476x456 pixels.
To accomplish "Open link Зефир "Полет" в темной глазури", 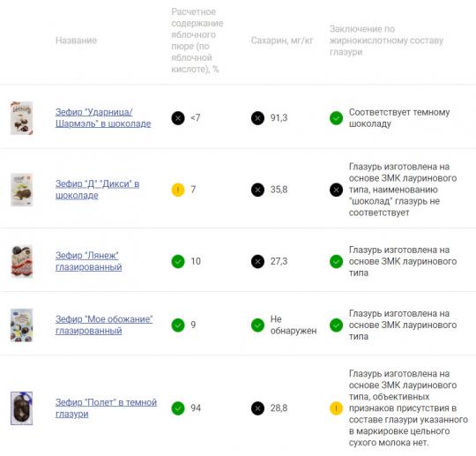I will coord(106,408).
